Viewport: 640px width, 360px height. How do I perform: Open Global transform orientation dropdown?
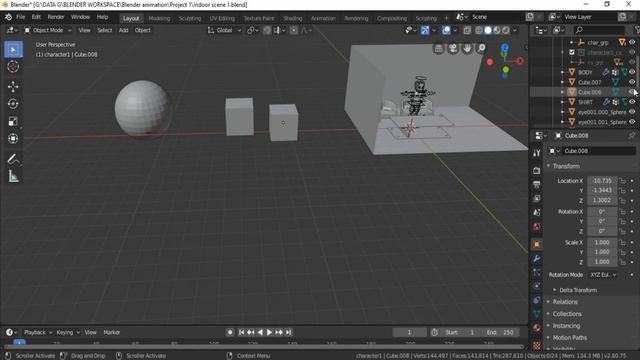point(224,30)
